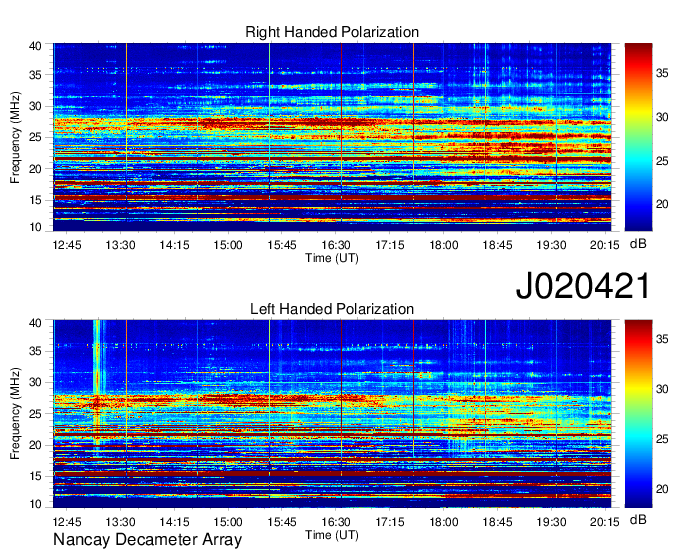The width and height of the screenshot is (680, 552).
Task: Click the Right Handed Polarization title
Action: click(332, 32)
